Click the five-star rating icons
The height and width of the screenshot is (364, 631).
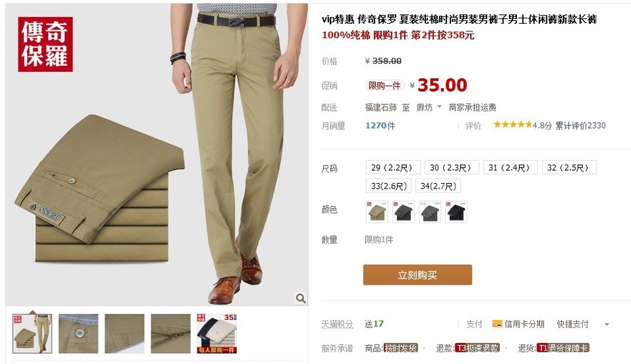(x=513, y=125)
